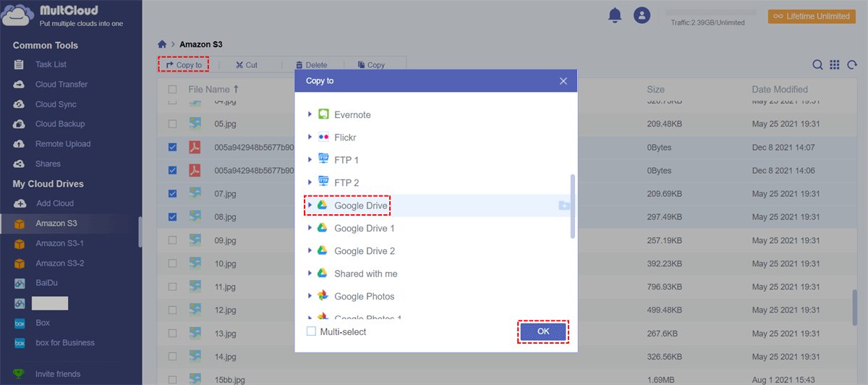The image size is (868, 385).
Task: Select Flickr as destination
Action: (345, 137)
